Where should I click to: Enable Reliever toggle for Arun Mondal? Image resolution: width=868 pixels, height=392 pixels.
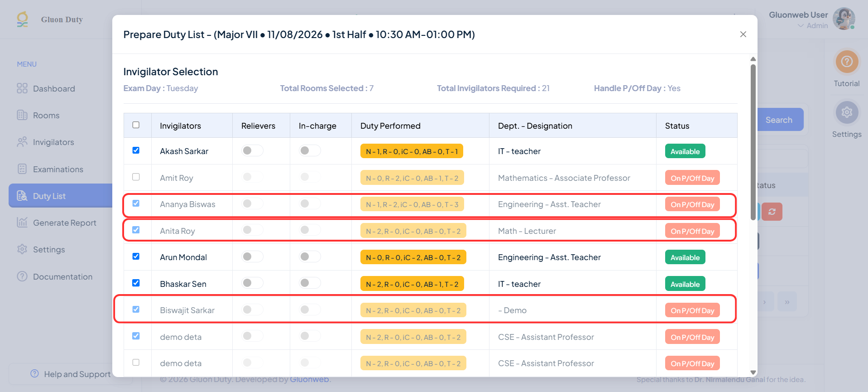[252, 257]
